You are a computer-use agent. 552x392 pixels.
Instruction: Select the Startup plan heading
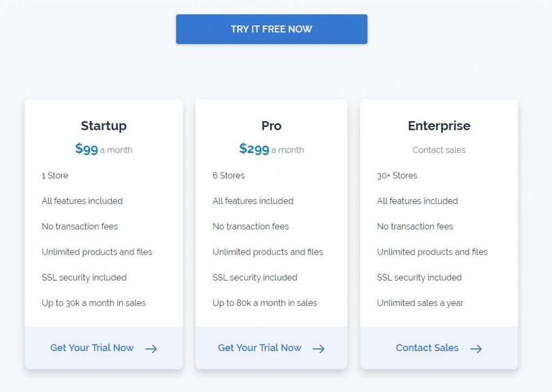pyautogui.click(x=103, y=126)
